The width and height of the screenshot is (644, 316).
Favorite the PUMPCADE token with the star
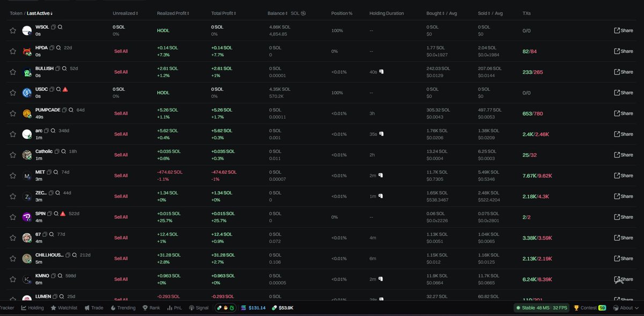coord(13,113)
